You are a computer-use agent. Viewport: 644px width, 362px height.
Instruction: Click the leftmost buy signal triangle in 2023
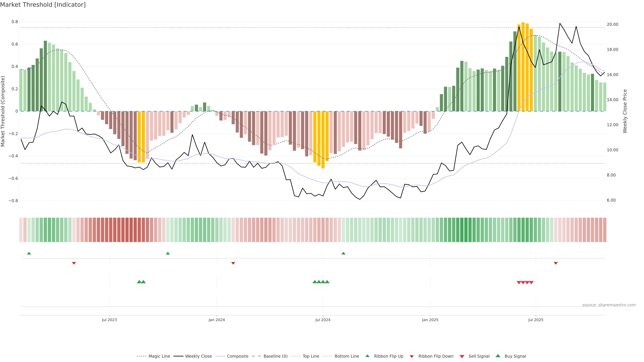tap(139, 282)
